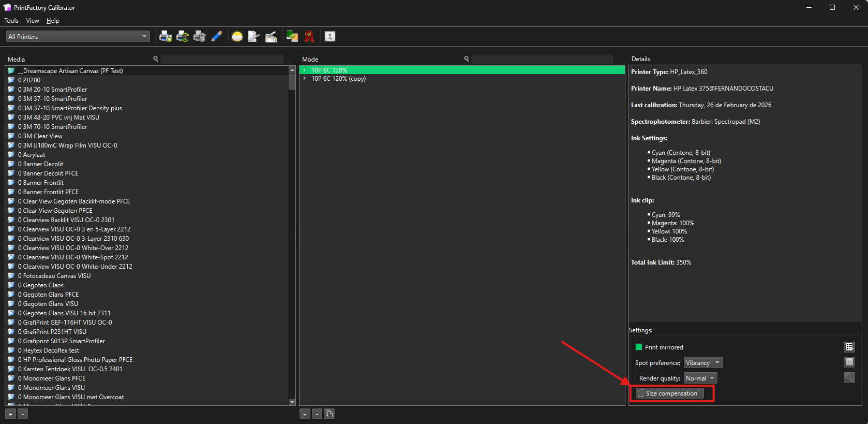Open the Help menu
868x424 pixels.
tap(53, 21)
